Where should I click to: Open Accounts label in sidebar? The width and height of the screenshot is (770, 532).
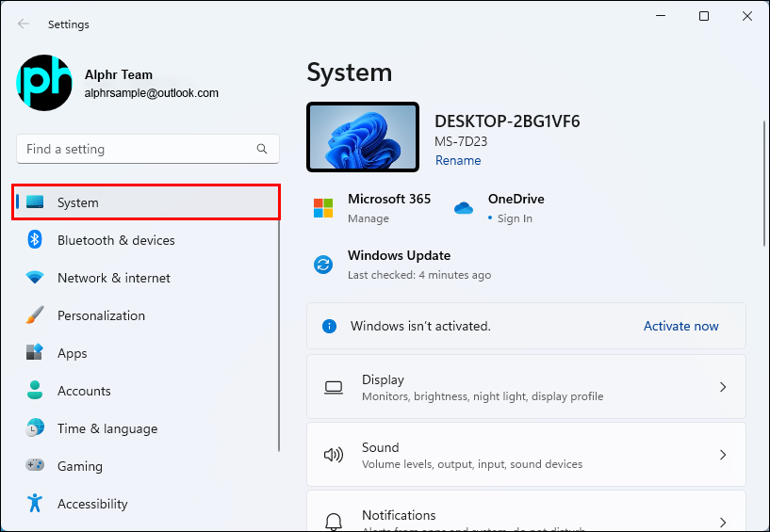click(x=84, y=391)
